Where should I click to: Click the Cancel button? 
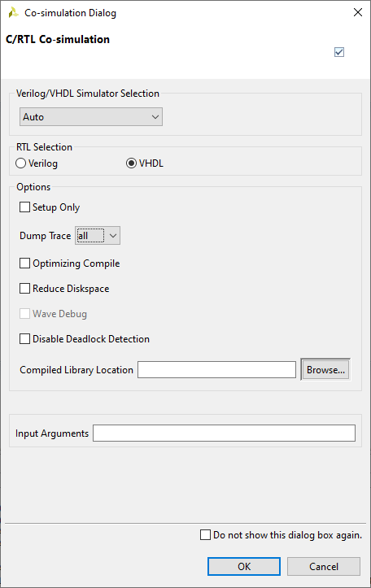click(324, 566)
